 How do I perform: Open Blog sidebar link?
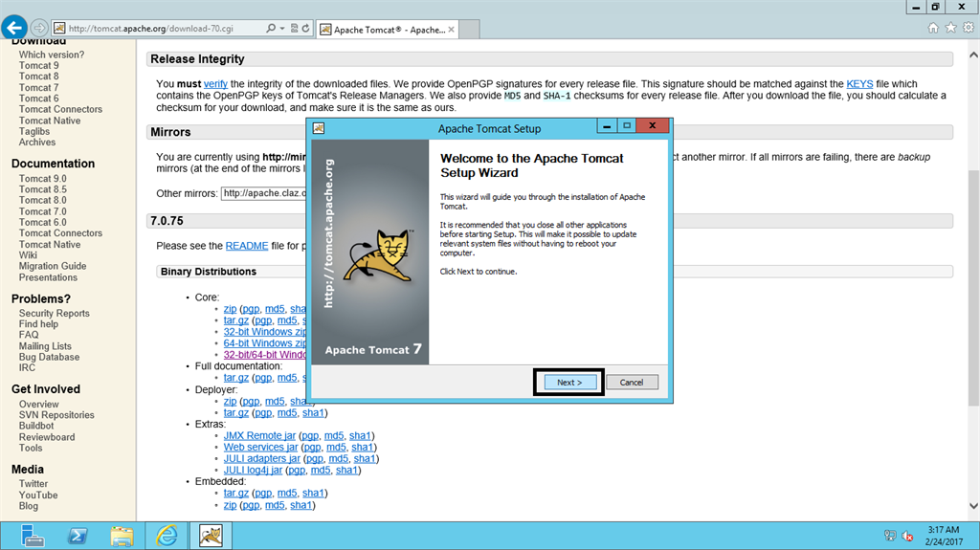28,506
